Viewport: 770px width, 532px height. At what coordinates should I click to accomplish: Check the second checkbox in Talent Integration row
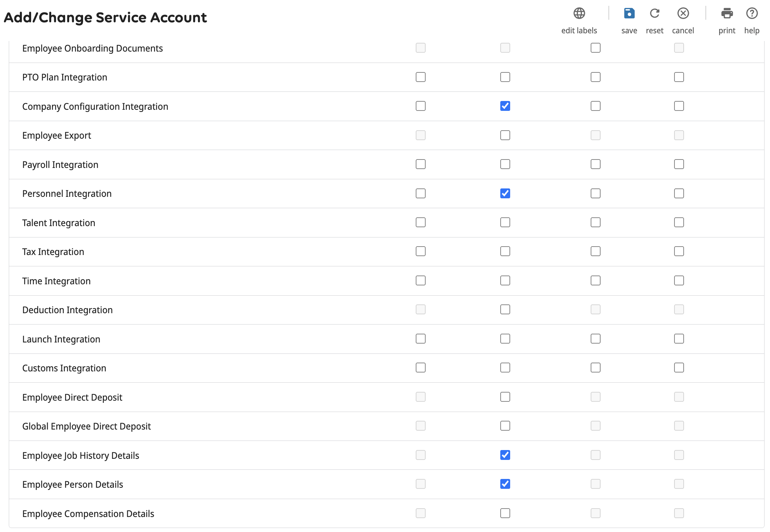coord(505,222)
